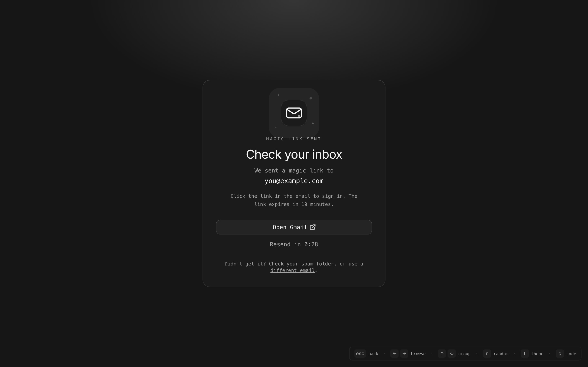Click the esc key badge
This screenshot has height=367, width=588.
(360, 354)
